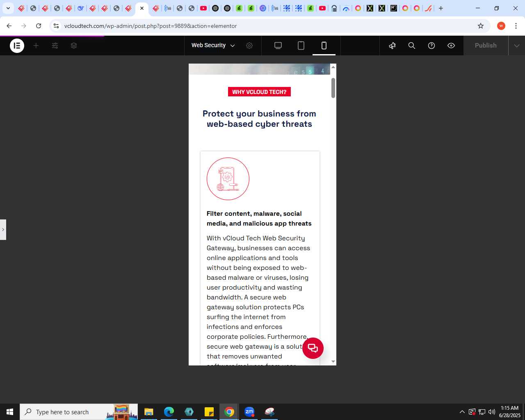Expand save options arrow beside Publish
Viewport: 525px width, 420px height.
(x=517, y=46)
